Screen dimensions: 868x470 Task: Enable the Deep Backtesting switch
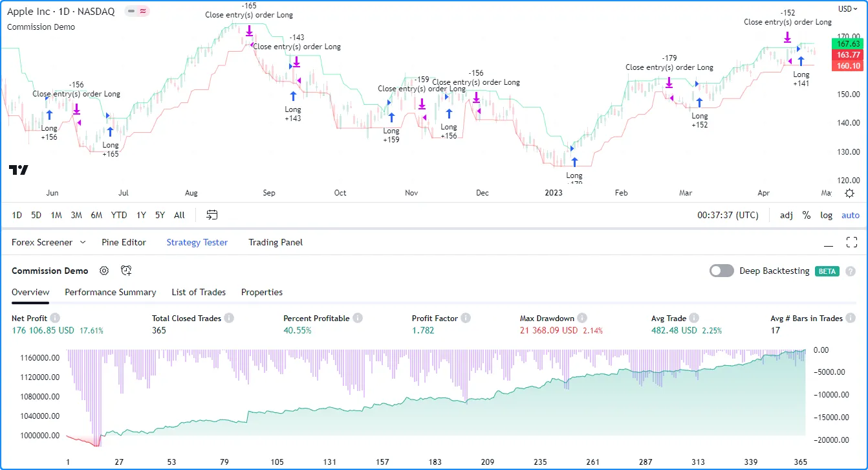point(722,271)
